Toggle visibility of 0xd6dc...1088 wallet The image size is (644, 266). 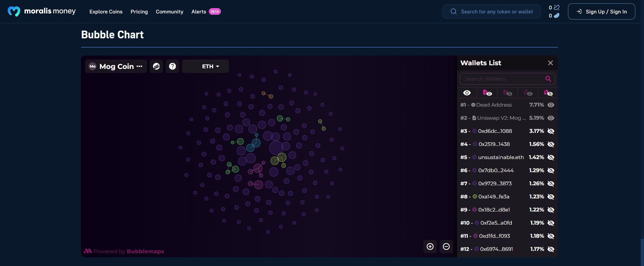tap(551, 131)
